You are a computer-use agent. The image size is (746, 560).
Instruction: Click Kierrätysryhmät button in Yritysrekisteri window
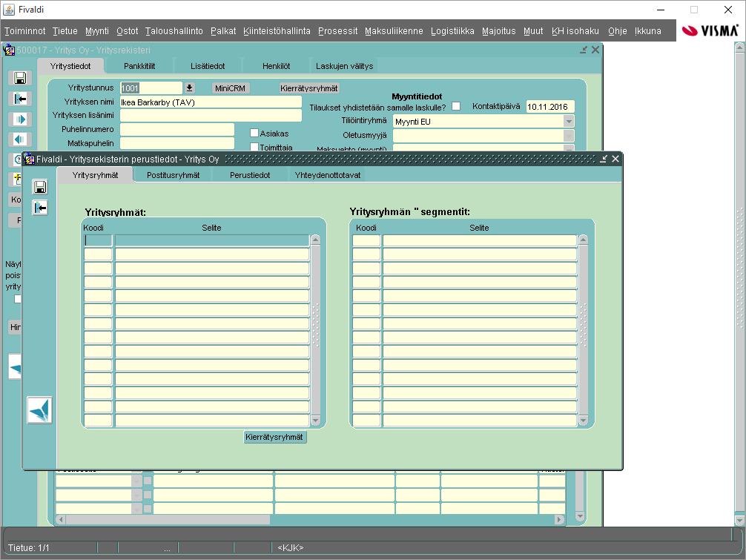coord(308,88)
